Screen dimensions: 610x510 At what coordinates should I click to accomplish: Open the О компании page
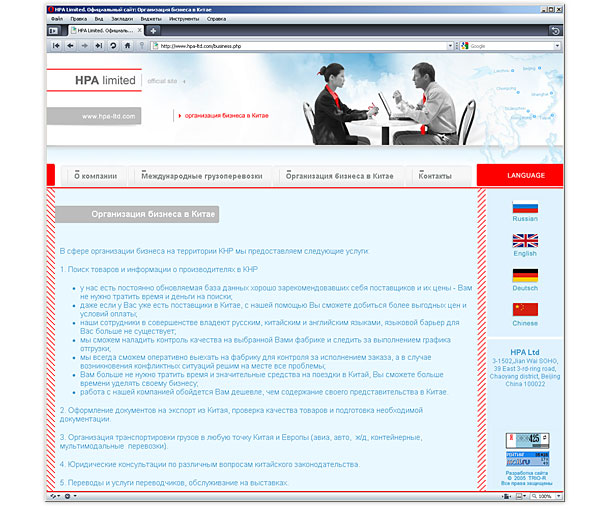click(x=95, y=176)
